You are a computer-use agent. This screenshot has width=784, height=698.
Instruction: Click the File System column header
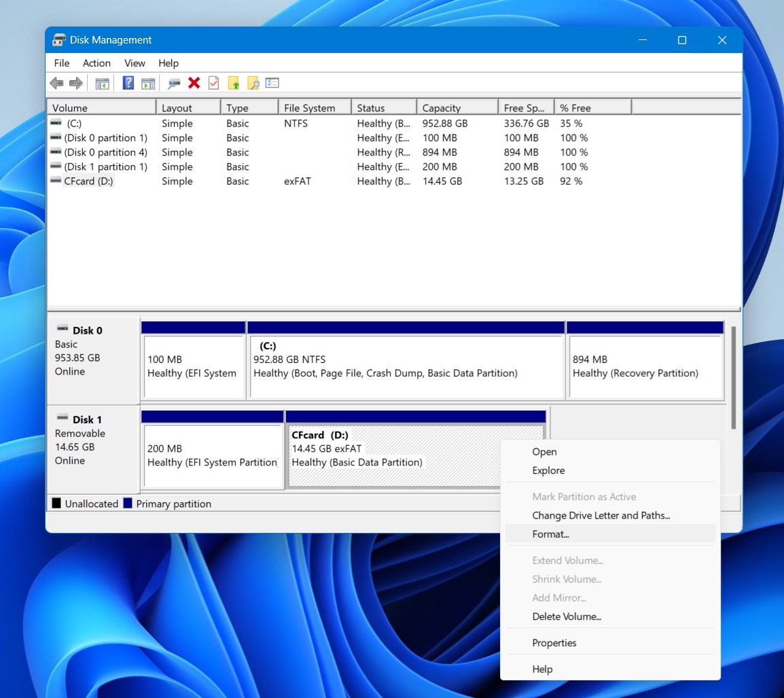click(315, 107)
